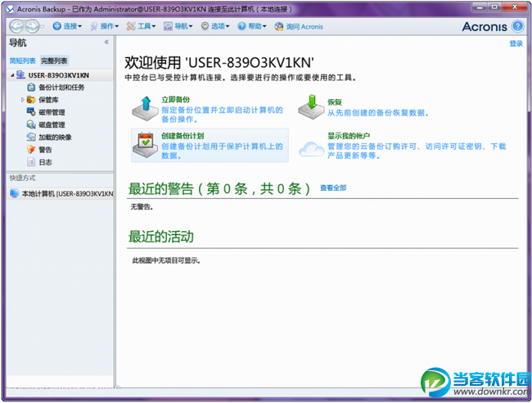Image resolution: width=532 pixels, height=403 pixels.
Task: Click the 备份计划和任务 icon
Action: tap(31, 88)
